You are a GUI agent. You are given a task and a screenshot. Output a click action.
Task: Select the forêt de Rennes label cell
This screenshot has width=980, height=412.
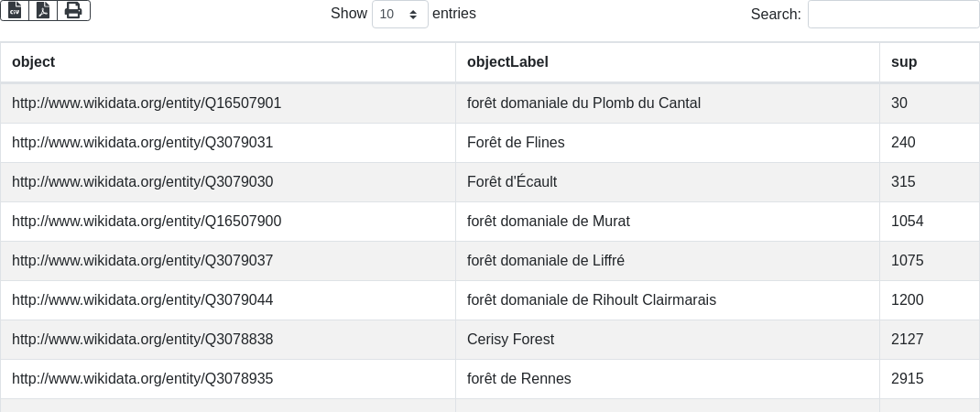[x=518, y=379]
